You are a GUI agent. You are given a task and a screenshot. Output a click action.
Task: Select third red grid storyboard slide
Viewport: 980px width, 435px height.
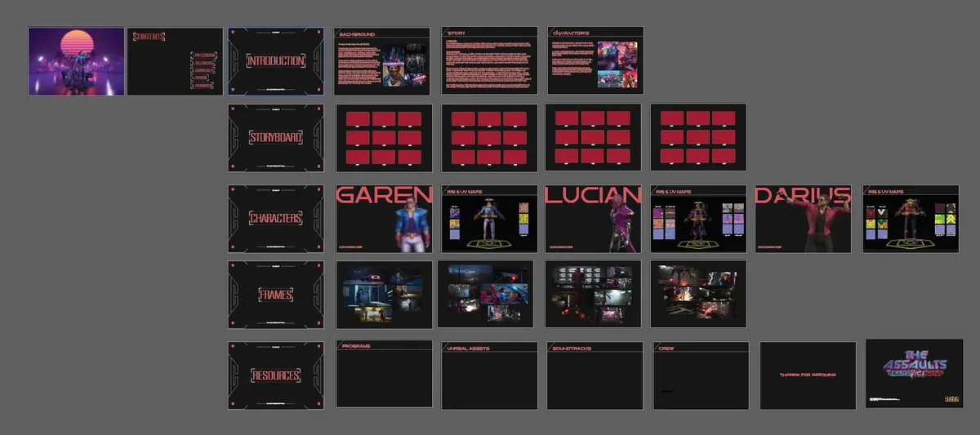click(593, 138)
